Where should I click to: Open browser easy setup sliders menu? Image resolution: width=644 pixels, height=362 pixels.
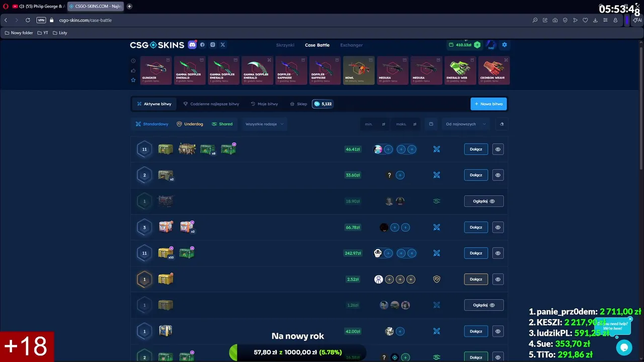(605, 20)
